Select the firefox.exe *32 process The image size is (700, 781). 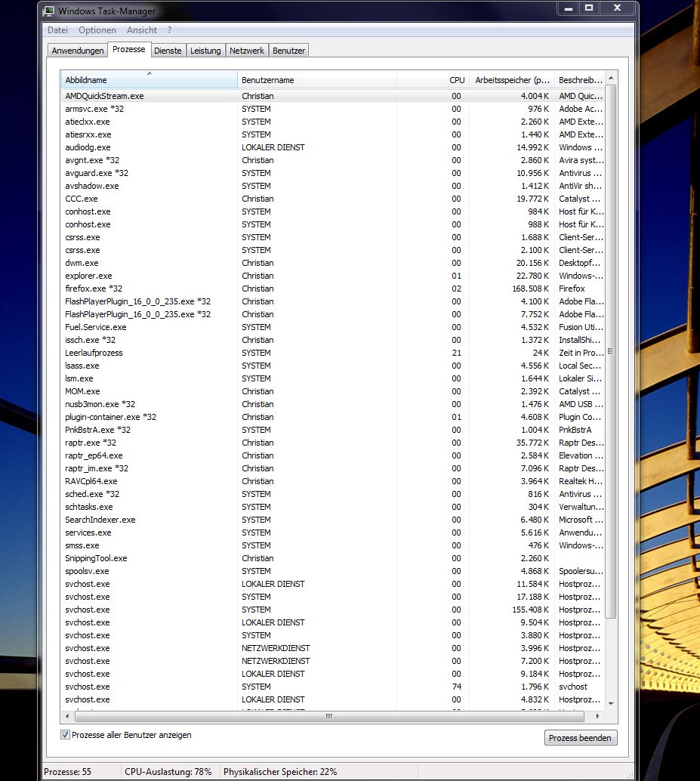(333, 289)
